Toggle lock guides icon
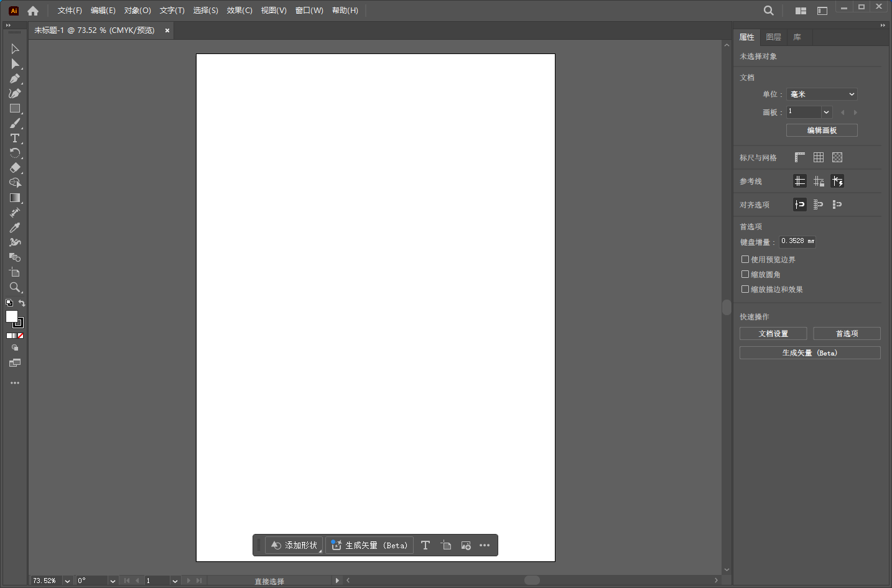The image size is (892, 588). [819, 181]
